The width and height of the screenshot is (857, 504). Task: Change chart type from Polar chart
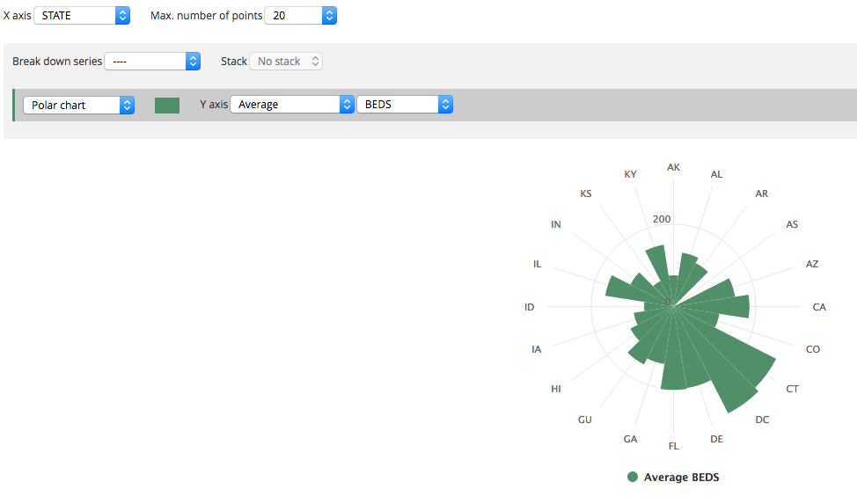click(x=78, y=105)
